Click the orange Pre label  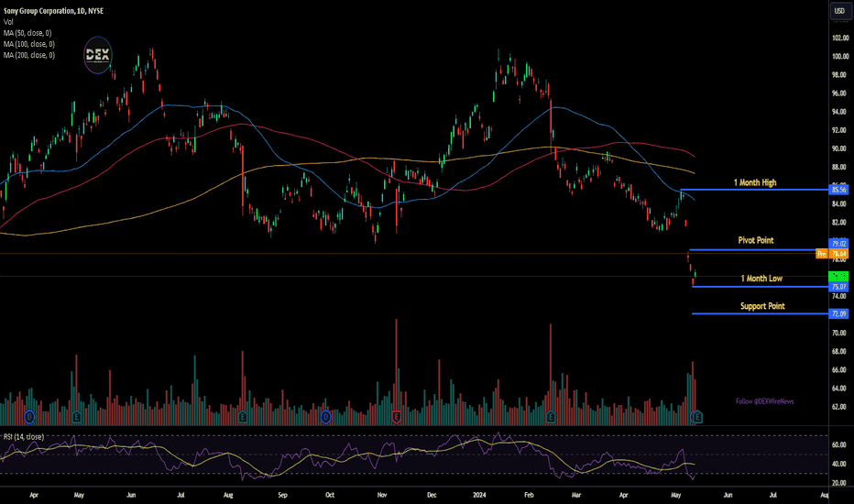pos(822,254)
